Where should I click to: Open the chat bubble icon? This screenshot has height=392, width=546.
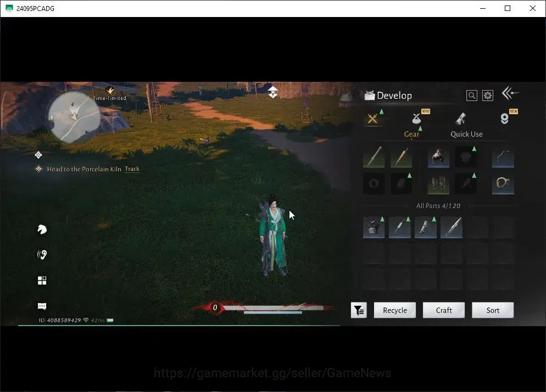point(42,306)
